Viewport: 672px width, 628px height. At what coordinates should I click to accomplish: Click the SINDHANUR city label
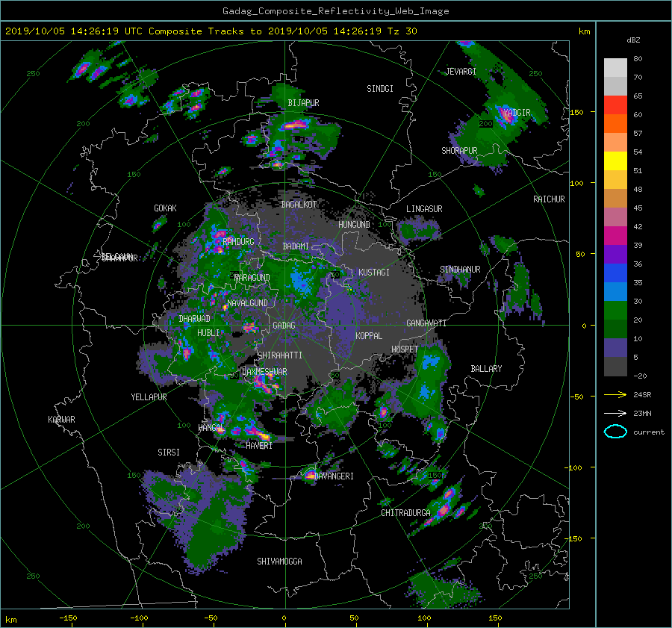460,270
